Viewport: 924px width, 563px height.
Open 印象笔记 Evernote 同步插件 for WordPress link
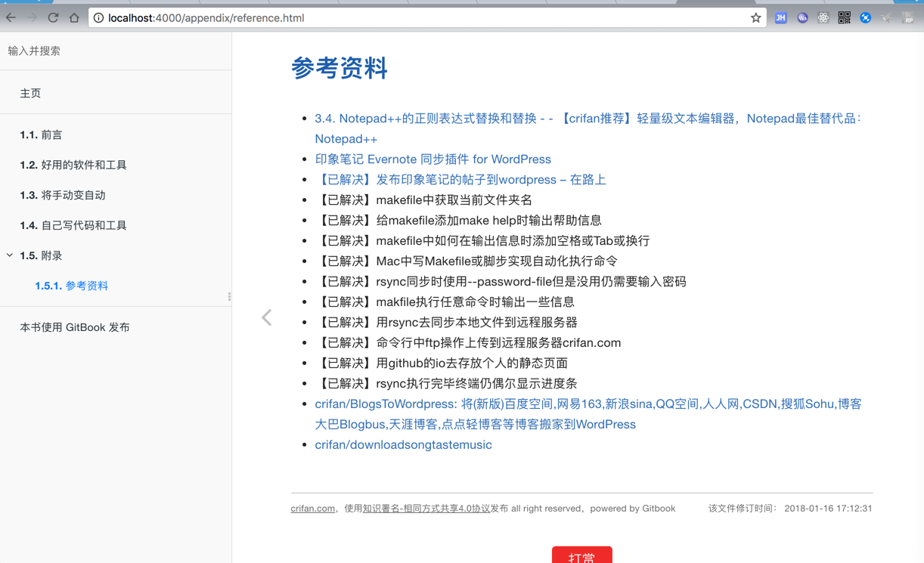(x=433, y=159)
